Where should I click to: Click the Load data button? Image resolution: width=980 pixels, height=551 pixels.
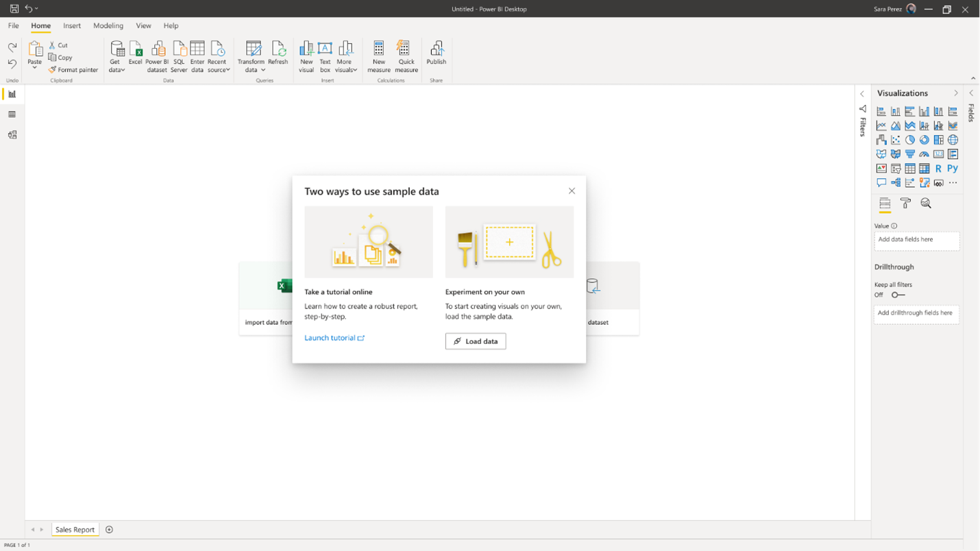pos(476,341)
